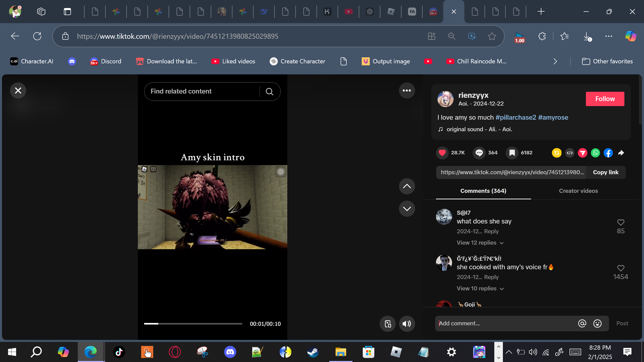Open the three-dots video options menu
Image resolution: width=644 pixels, height=362 pixels.
click(407, 90)
